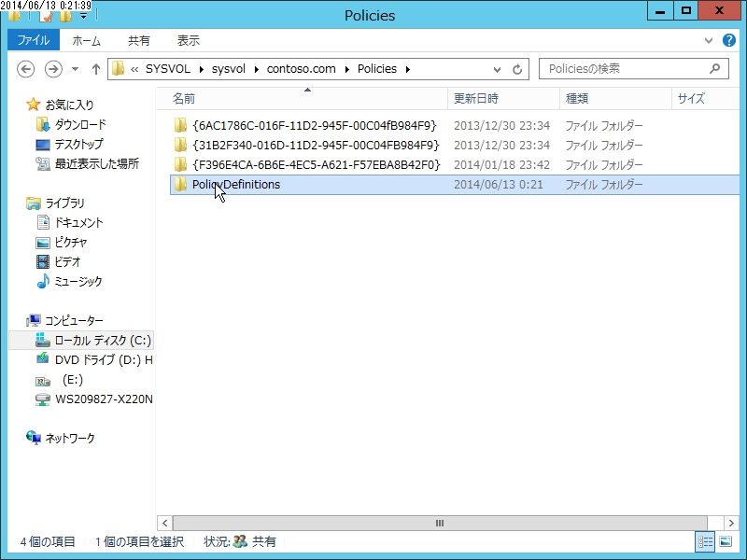Go back with the back arrow
The image size is (747, 560).
(26, 69)
